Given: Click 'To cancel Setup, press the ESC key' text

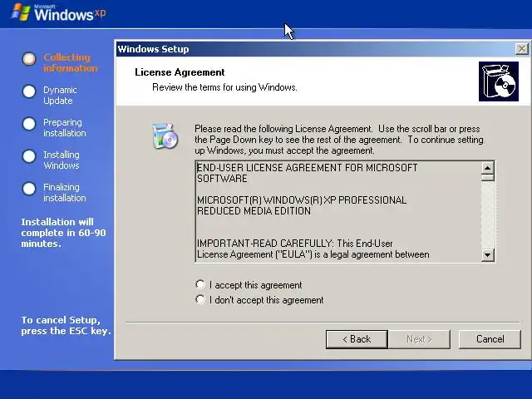Looking at the screenshot, I should (66, 325).
